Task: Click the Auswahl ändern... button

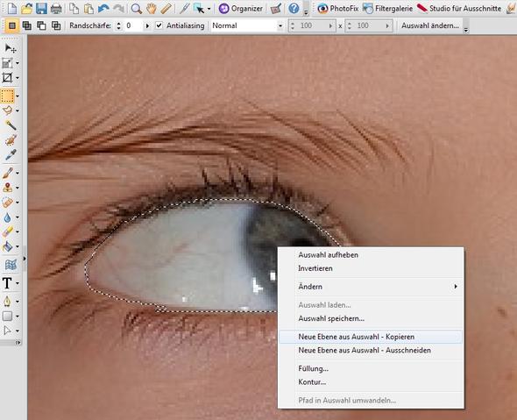Action: (430, 25)
